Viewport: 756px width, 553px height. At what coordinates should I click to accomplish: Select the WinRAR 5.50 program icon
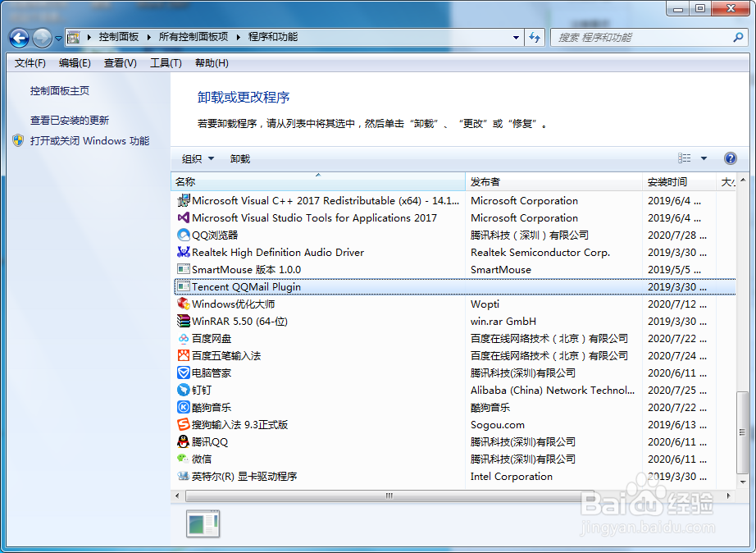click(x=184, y=321)
